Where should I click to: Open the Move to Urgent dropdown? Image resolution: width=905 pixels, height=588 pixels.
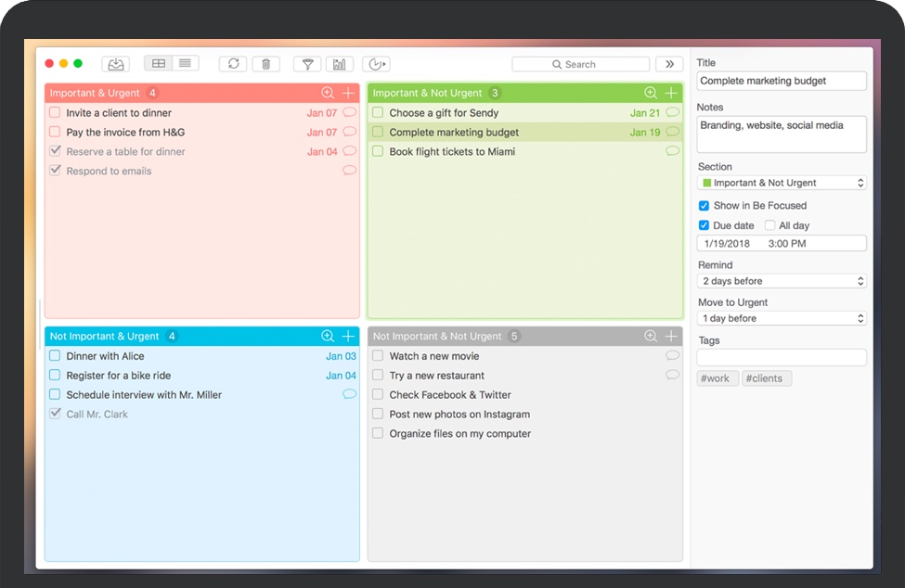pyautogui.click(x=782, y=318)
